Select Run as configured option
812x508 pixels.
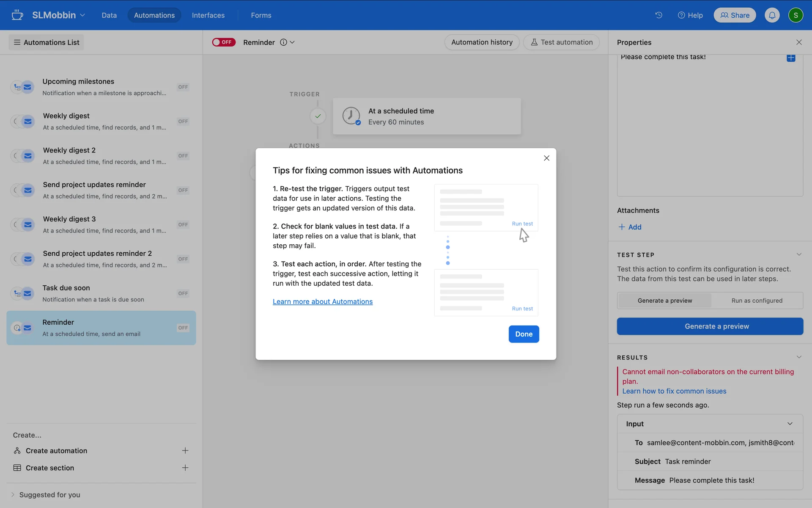[757, 301]
